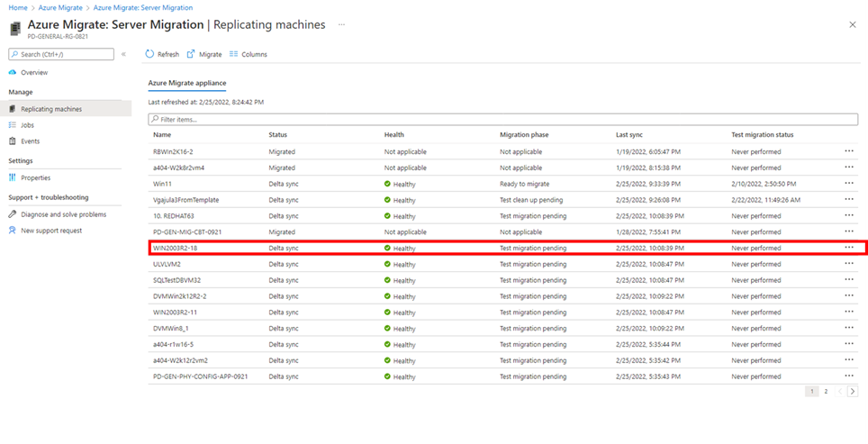Focus the sidebar Search box
Viewport: 868px width, 444px height.
click(61, 54)
